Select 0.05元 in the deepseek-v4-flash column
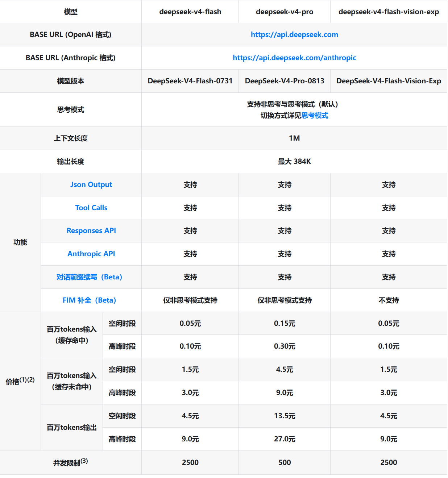This screenshot has height=478, width=448. tap(190, 324)
